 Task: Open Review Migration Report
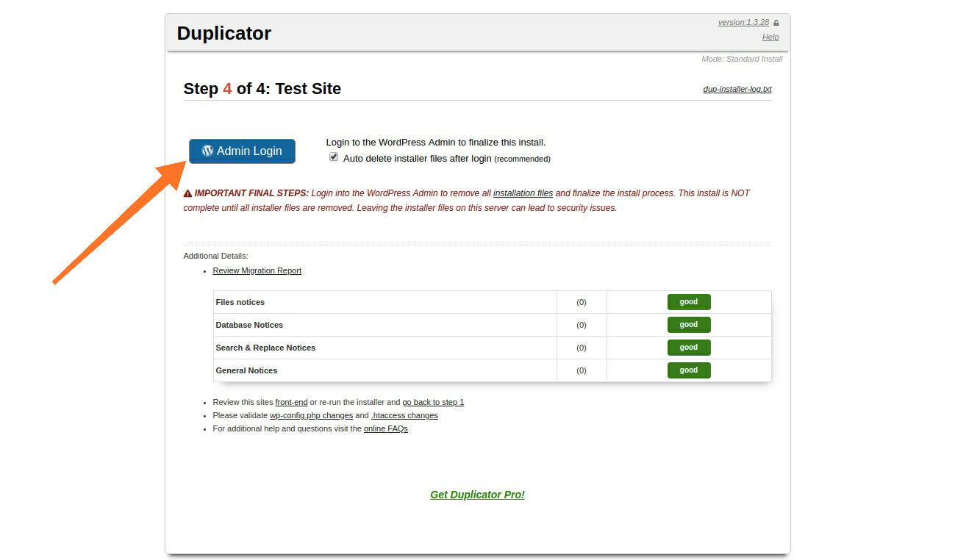(x=257, y=270)
